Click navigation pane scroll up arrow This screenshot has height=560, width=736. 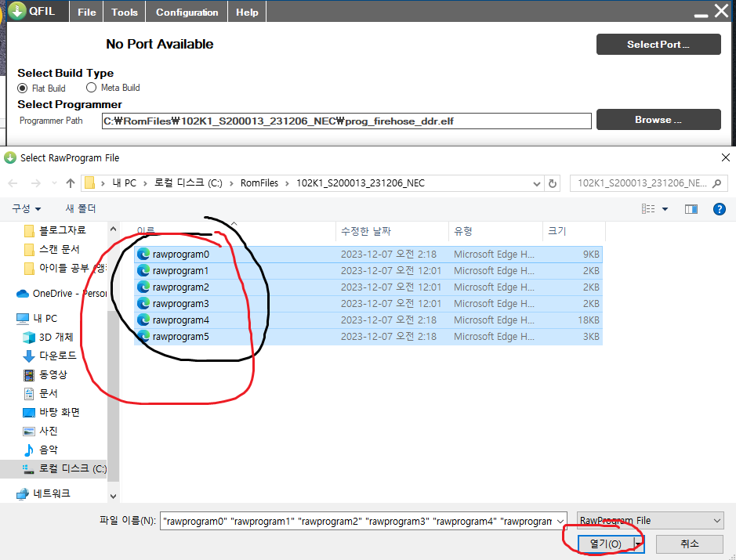coord(113,229)
